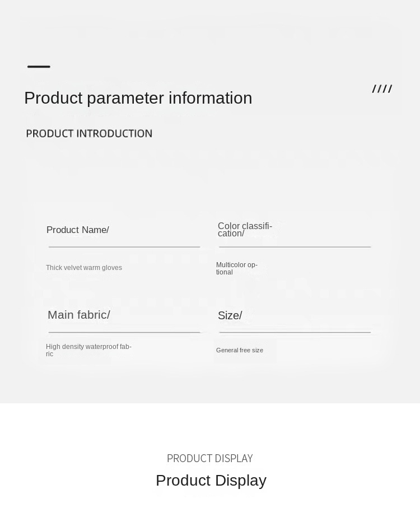420x531 pixels.
Task: Select the "Size/" label
Action: pyautogui.click(x=230, y=316)
